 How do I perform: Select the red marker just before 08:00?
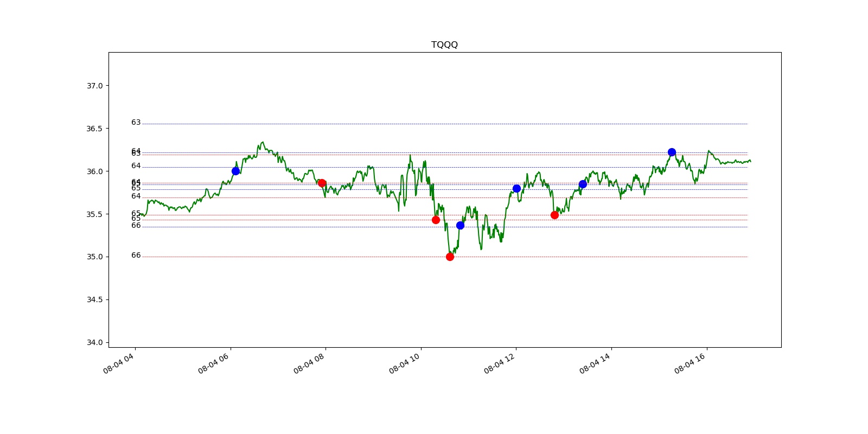[x=322, y=183]
